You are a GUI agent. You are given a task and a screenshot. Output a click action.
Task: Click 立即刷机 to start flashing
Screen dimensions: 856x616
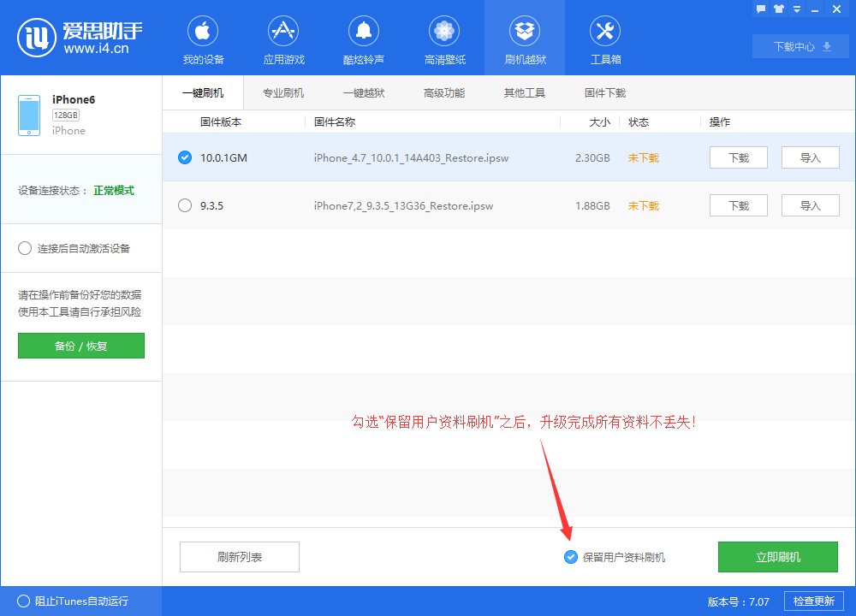click(777, 557)
